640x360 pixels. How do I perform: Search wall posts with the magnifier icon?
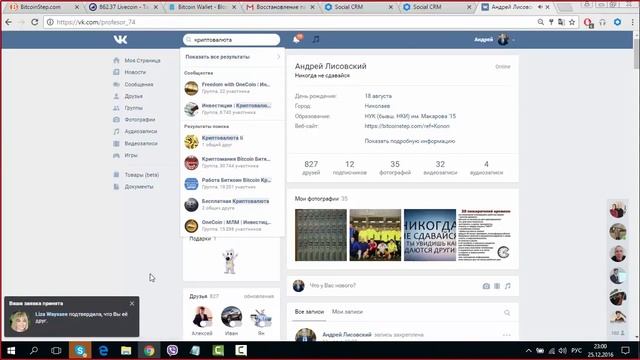(507, 313)
